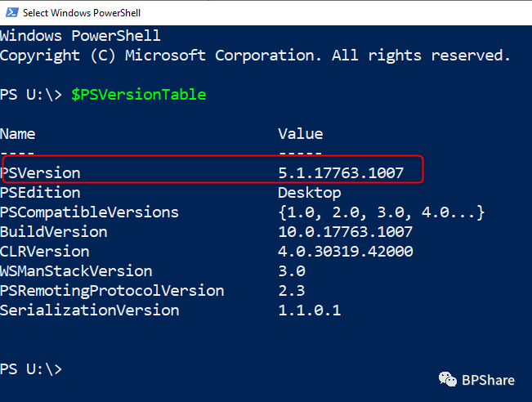Click the WSManStackVersion label

coord(76,271)
